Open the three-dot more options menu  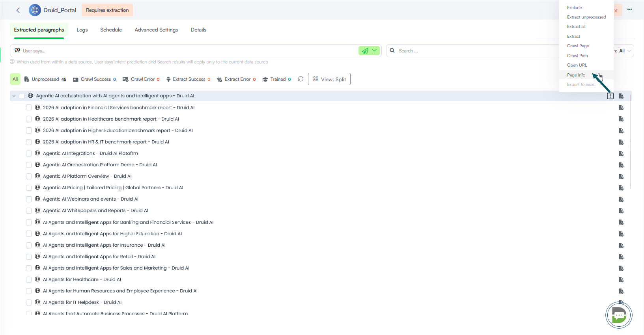tap(629, 9)
